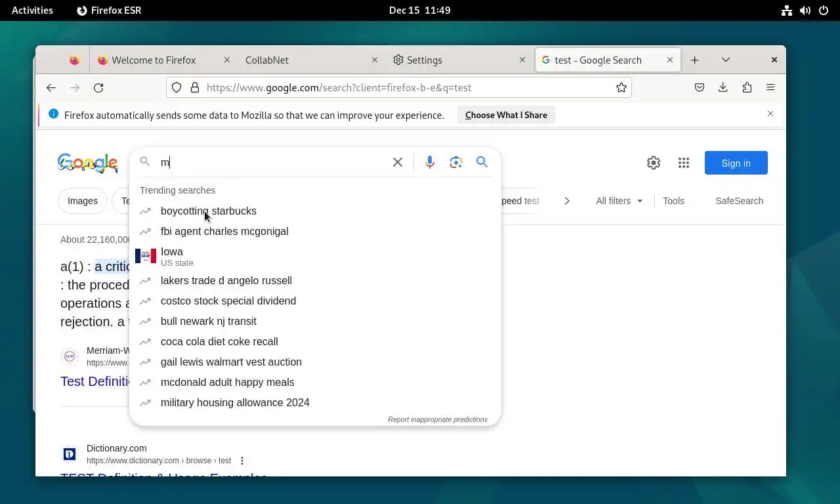Search by image with the Lens camera icon
Screen dimensions: 840x504
coord(456,162)
